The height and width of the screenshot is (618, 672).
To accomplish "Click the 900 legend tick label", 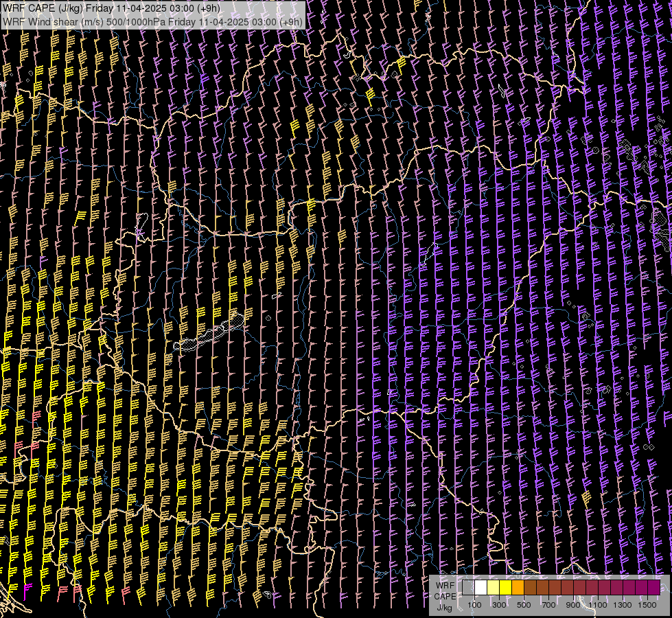I will tap(573, 605).
